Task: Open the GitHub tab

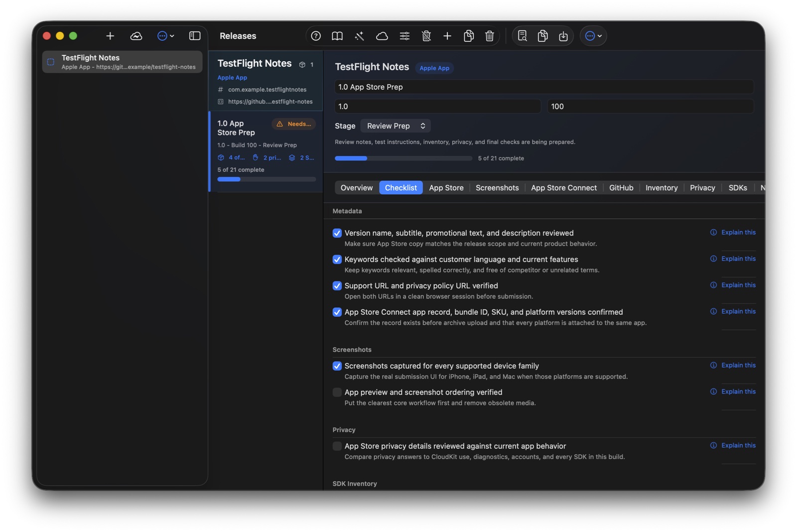Action: pyautogui.click(x=621, y=188)
